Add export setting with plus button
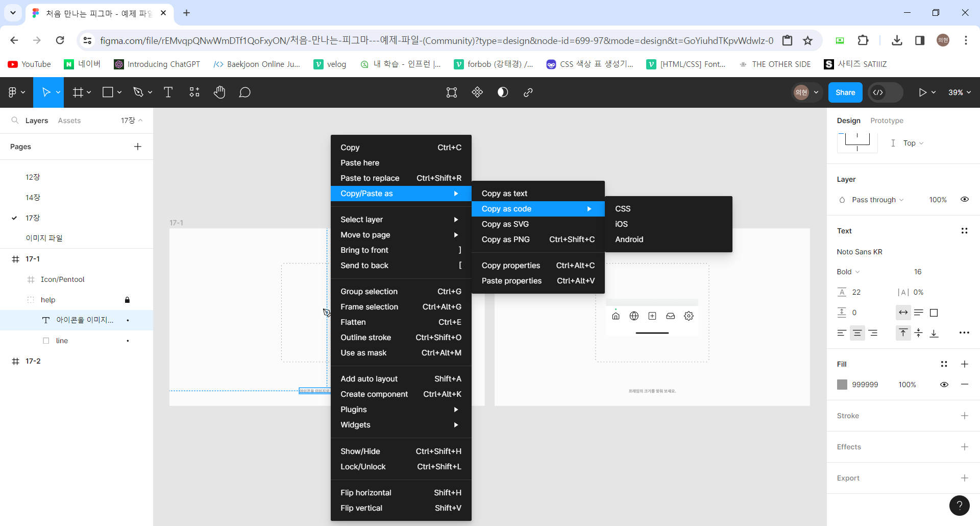The image size is (980, 526). [x=964, y=478]
